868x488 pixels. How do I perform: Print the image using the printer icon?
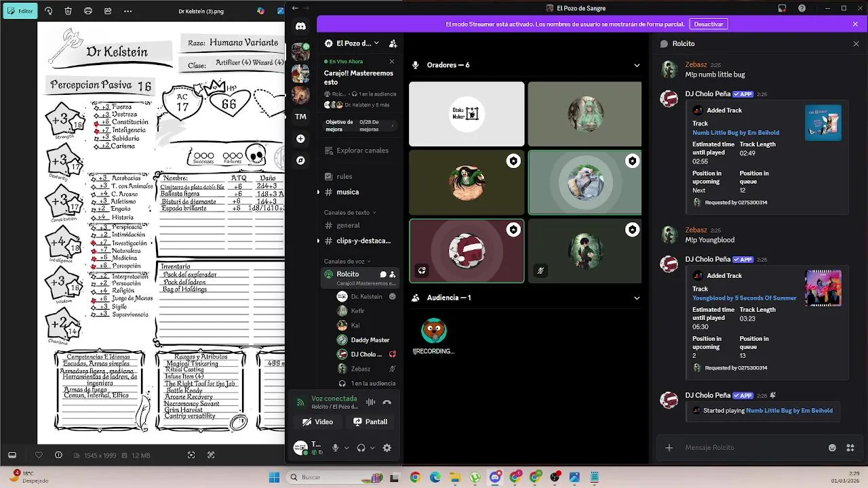(x=88, y=11)
